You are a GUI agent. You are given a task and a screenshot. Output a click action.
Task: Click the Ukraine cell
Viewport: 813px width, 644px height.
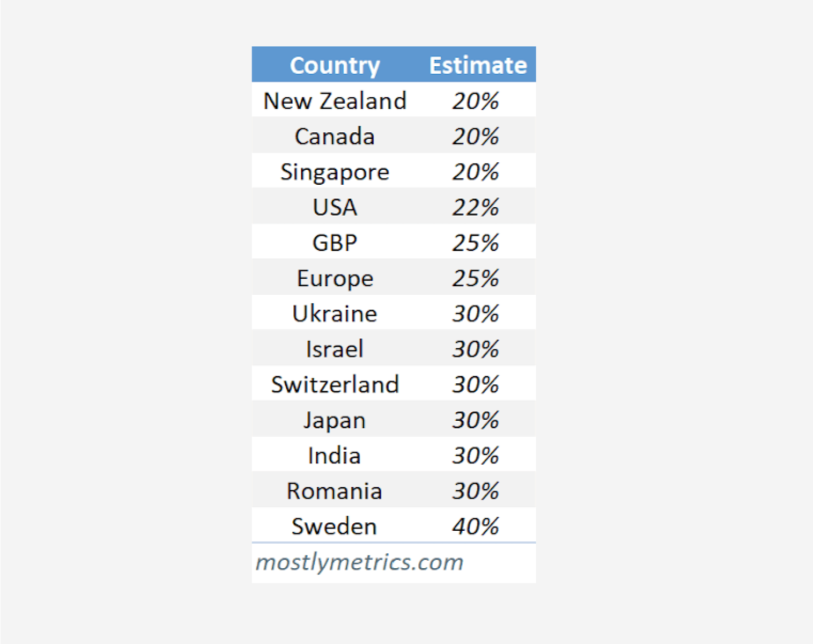pyautogui.click(x=334, y=313)
